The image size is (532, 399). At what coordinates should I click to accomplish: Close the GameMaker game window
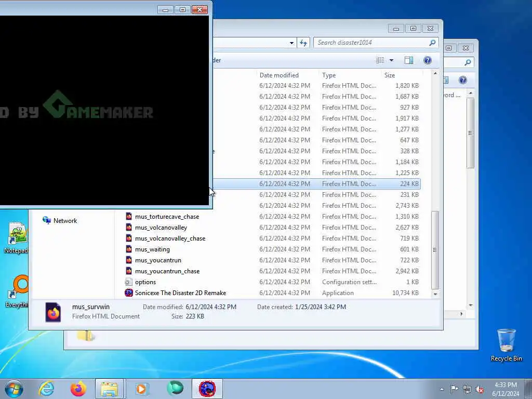coord(200,10)
